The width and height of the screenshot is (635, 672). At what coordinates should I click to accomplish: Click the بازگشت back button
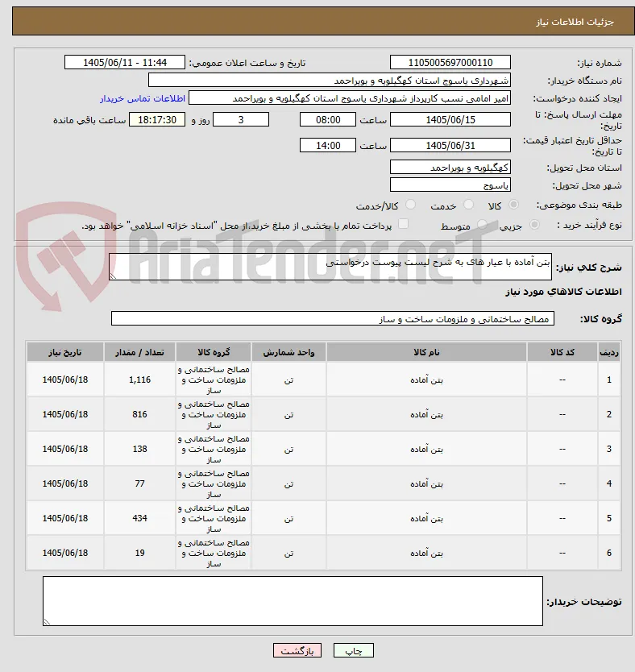(297, 650)
